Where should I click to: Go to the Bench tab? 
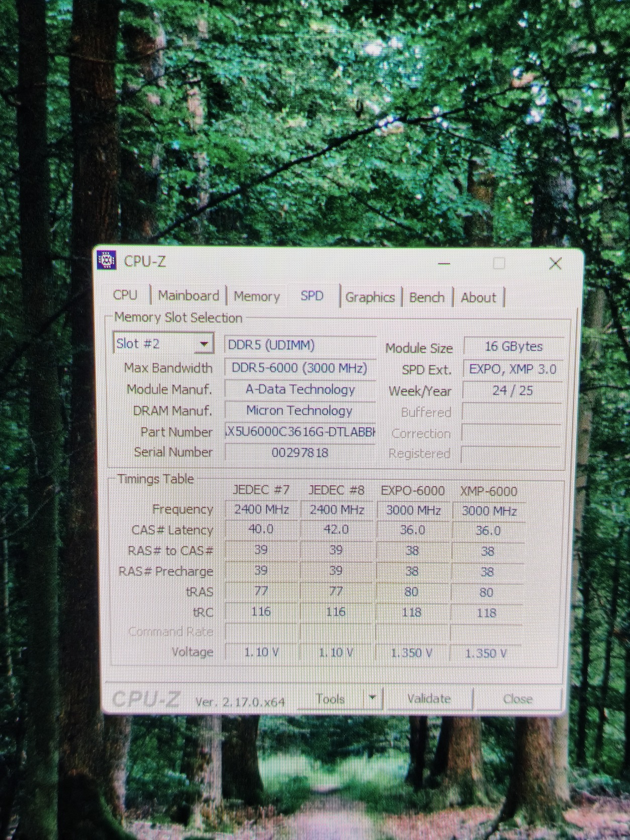pyautogui.click(x=427, y=297)
